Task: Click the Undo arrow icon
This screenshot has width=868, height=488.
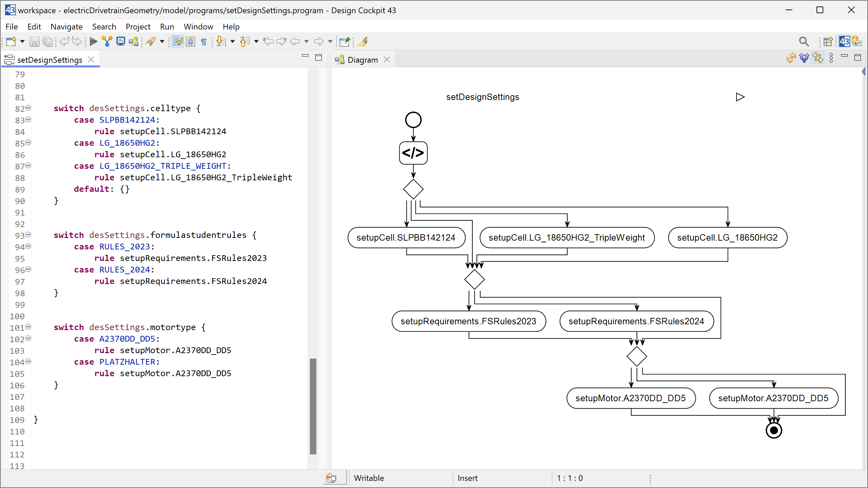Action: 64,41
